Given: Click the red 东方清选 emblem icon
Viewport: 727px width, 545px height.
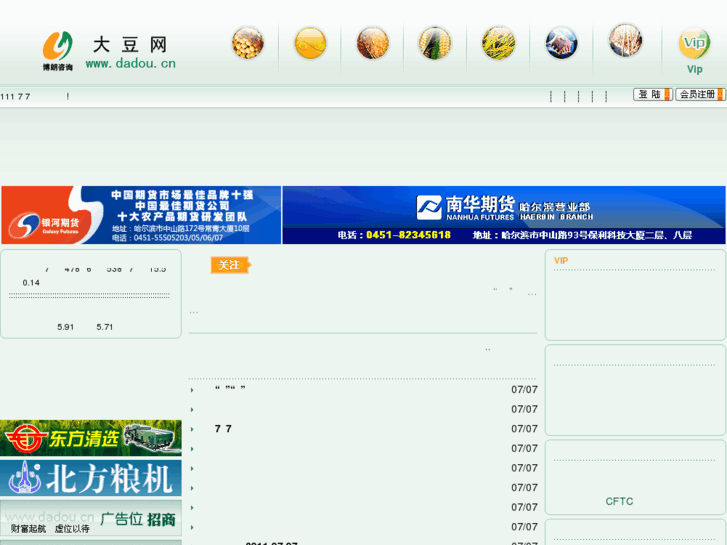Looking at the screenshot, I should coord(25,439).
